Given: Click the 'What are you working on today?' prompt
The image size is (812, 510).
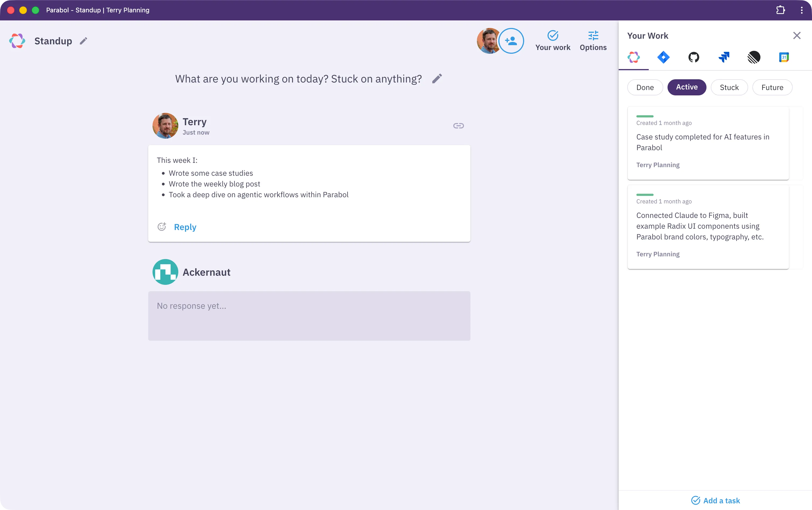Looking at the screenshot, I should (298, 78).
